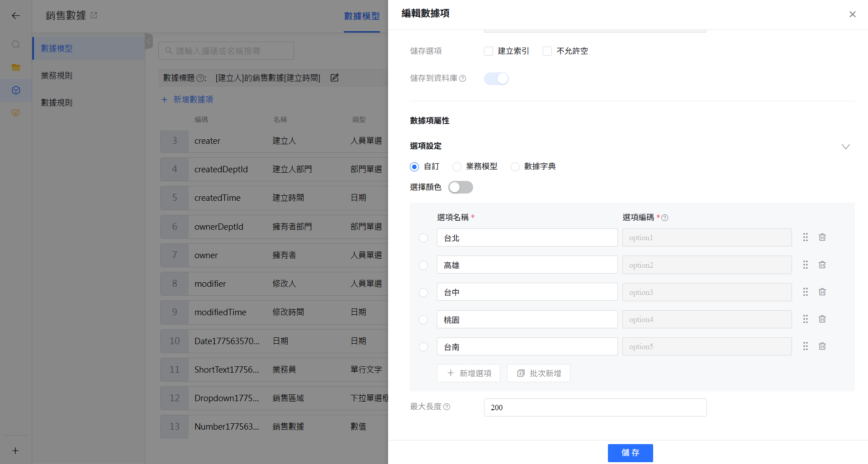Set 台北 as default option radio
Screen dimensions: 868x464
[423, 238]
